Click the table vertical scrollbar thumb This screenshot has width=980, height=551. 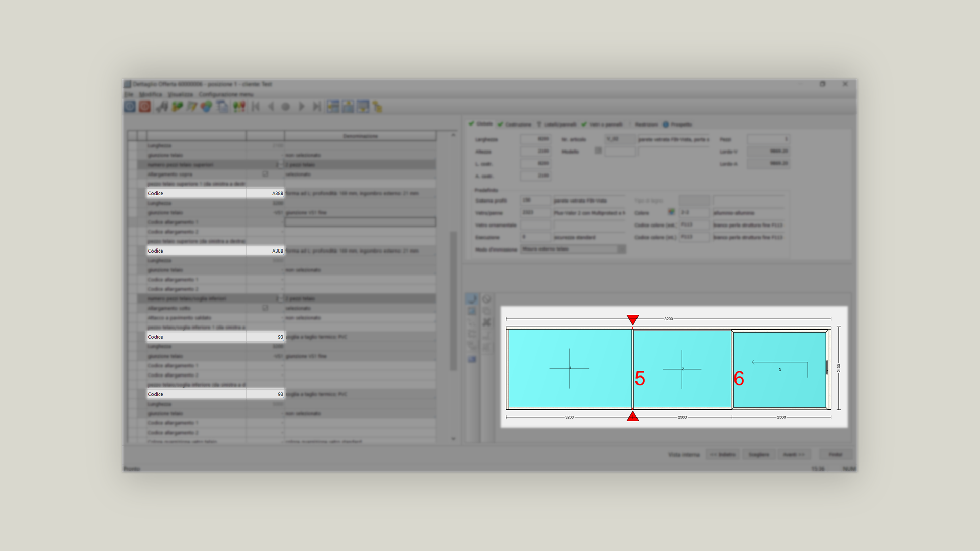coord(453,301)
